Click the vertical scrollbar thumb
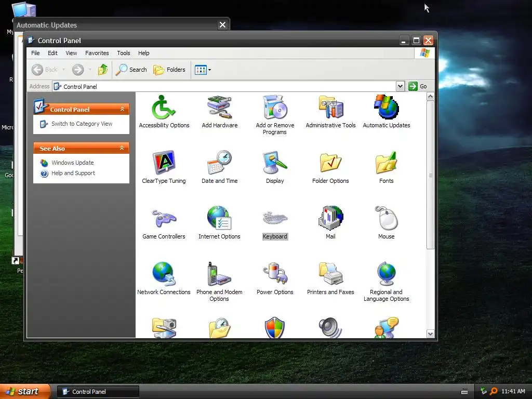Screen dimensions: 532x399 tap(430, 175)
